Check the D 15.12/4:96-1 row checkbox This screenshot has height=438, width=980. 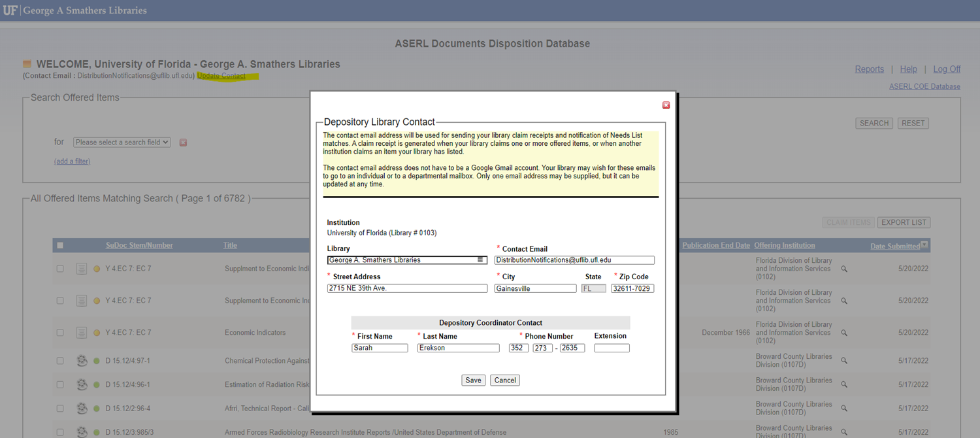[60, 384]
